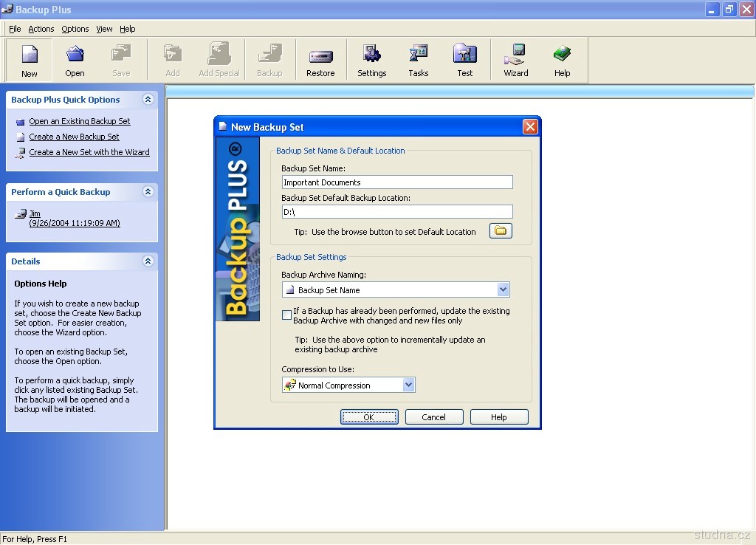Expand the Backup Archive Naming dropdown
The width and height of the screenshot is (756, 545).
503,290
